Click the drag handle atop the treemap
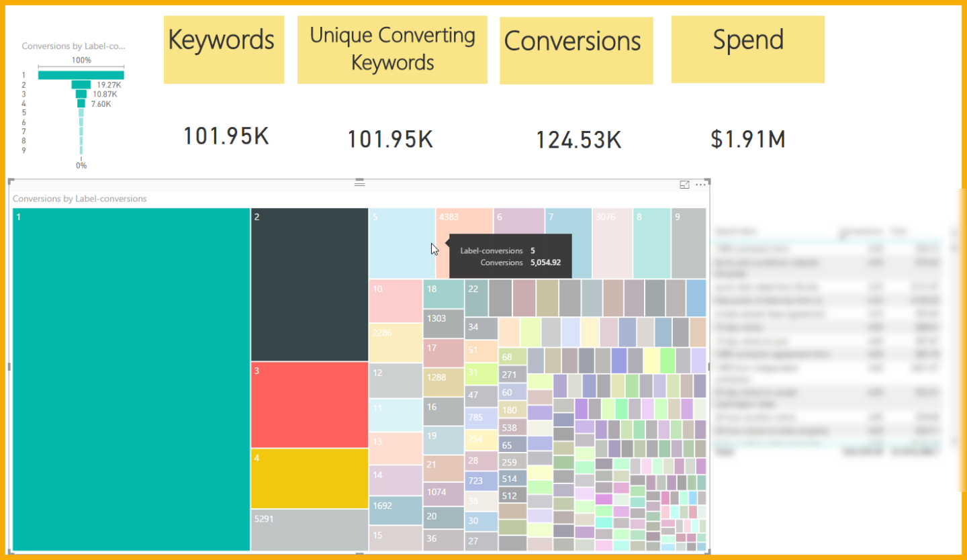Screen dimensions: 967x560 tap(359, 182)
